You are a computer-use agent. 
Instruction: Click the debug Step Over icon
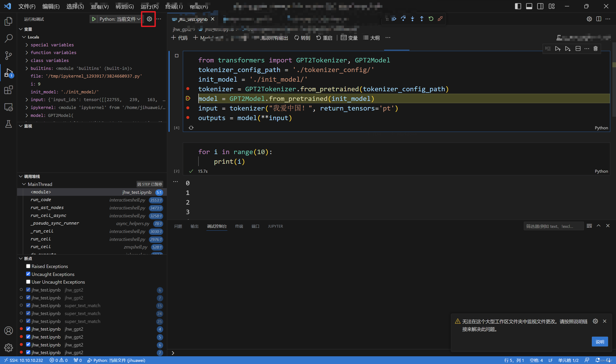(x=403, y=19)
